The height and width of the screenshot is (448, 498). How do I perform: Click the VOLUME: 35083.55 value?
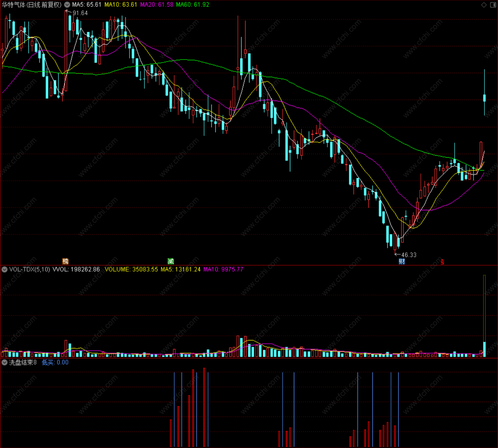131,270
